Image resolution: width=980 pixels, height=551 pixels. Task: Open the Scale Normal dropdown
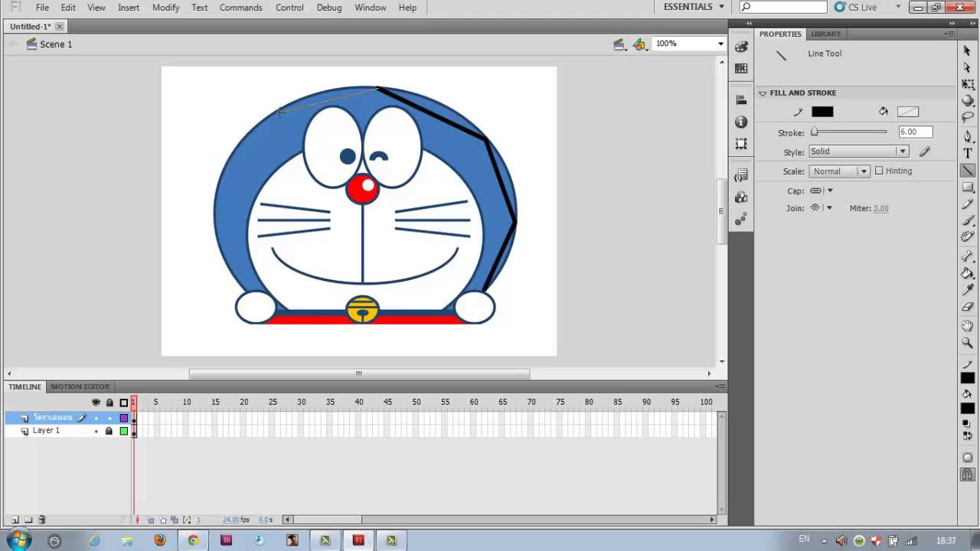(839, 171)
